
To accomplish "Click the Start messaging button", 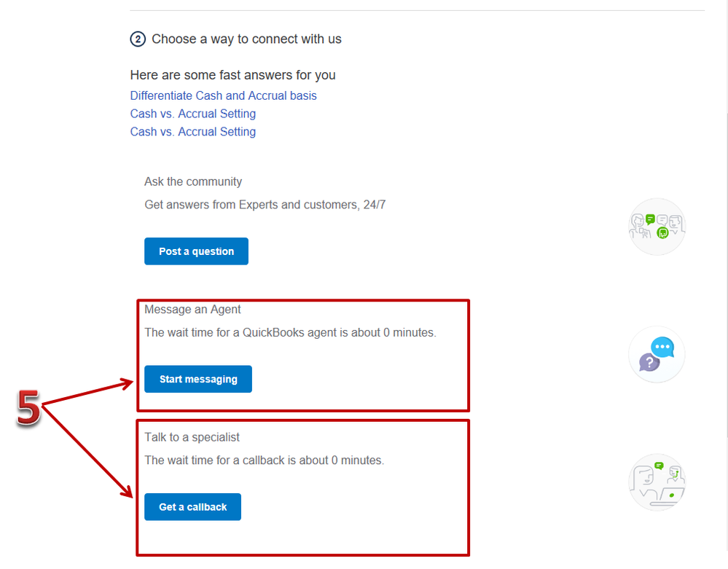I will coord(198,379).
